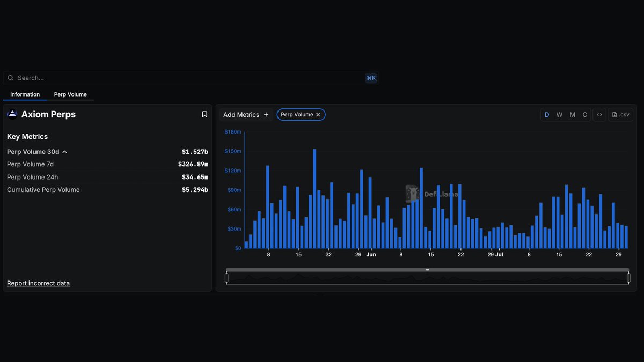Select the monthly (M) chart interval
This screenshot has height=362, width=644.
tap(572, 115)
